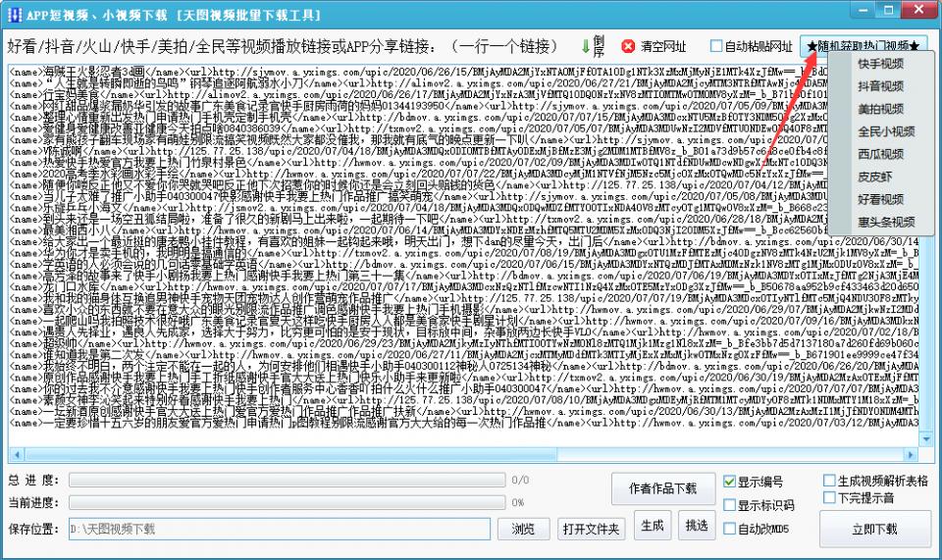Screen dimensions: 942x560
Task: Click the line starting 超级帅
Action: point(464,344)
